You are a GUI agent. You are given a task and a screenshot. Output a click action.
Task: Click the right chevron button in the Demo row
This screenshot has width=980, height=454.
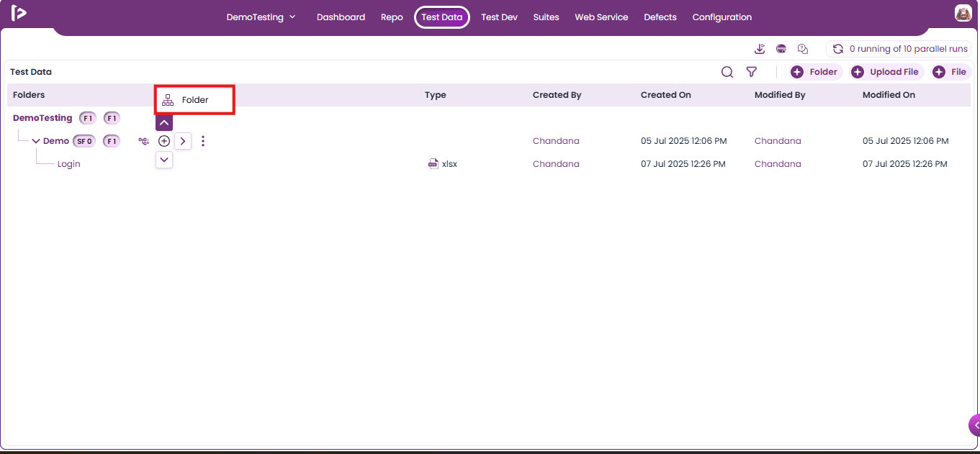[x=183, y=141]
